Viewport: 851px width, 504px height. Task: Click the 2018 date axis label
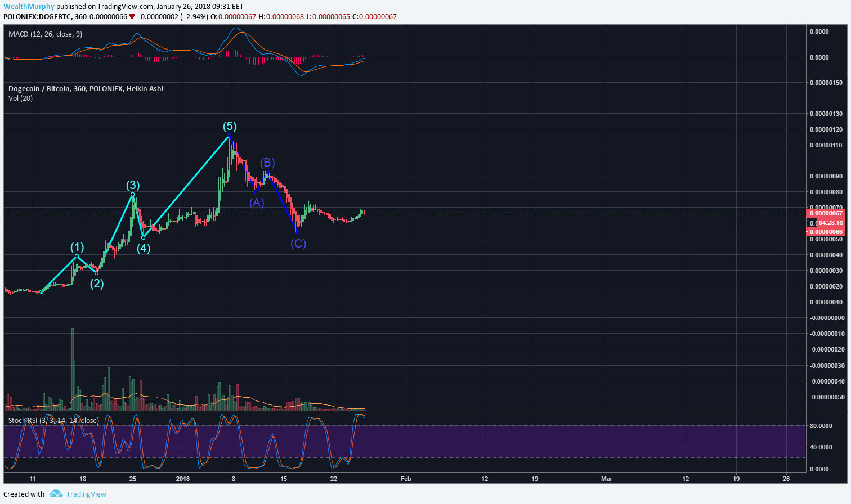183,479
